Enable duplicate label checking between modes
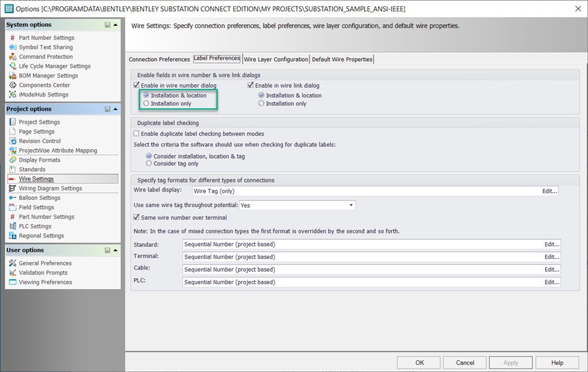This screenshot has width=588, height=372. (136, 133)
